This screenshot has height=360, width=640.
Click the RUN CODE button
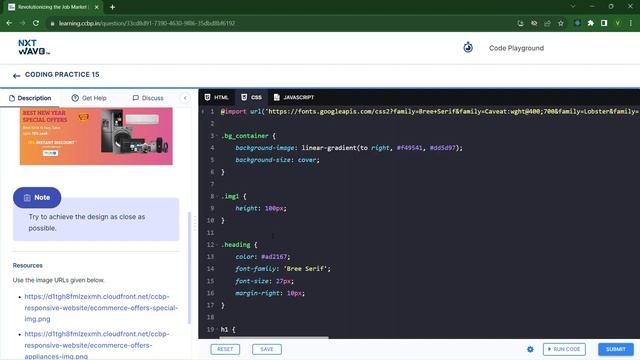[x=564, y=349]
